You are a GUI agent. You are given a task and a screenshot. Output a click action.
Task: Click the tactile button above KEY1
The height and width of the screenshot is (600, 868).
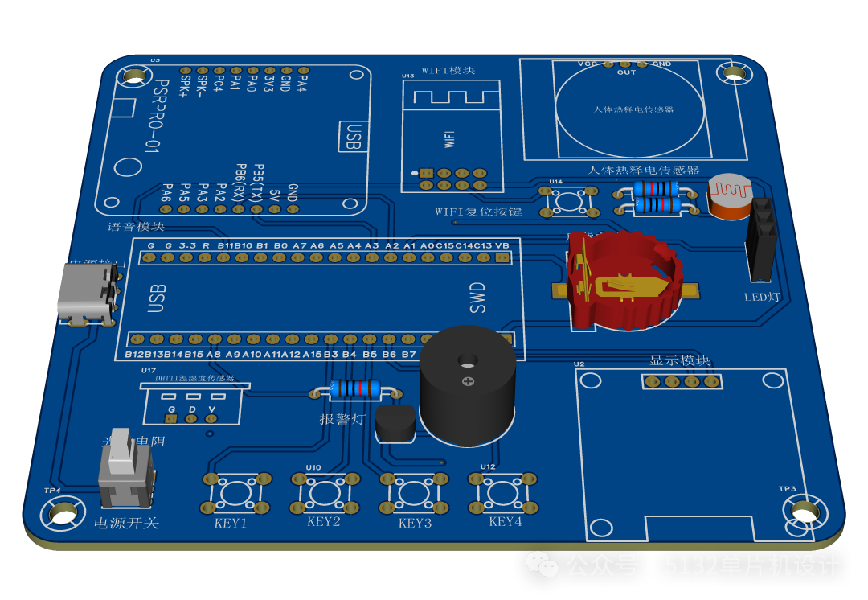[x=236, y=492]
